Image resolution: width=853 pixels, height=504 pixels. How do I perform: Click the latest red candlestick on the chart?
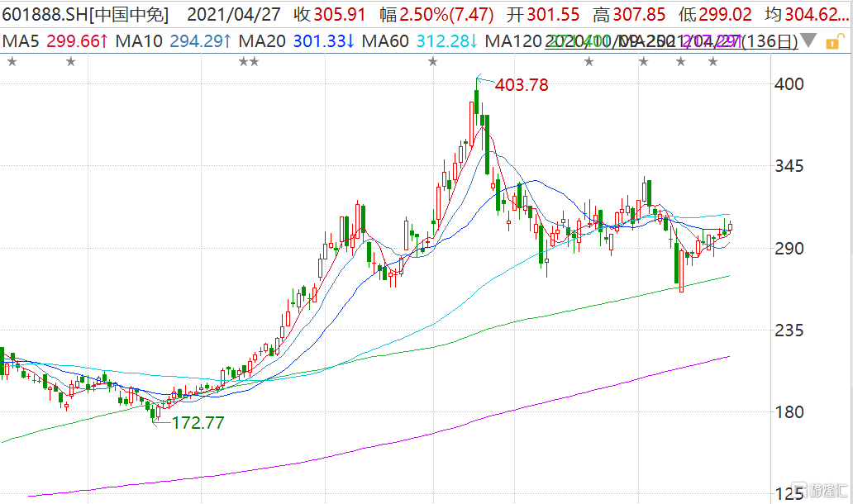pyautogui.click(x=730, y=227)
